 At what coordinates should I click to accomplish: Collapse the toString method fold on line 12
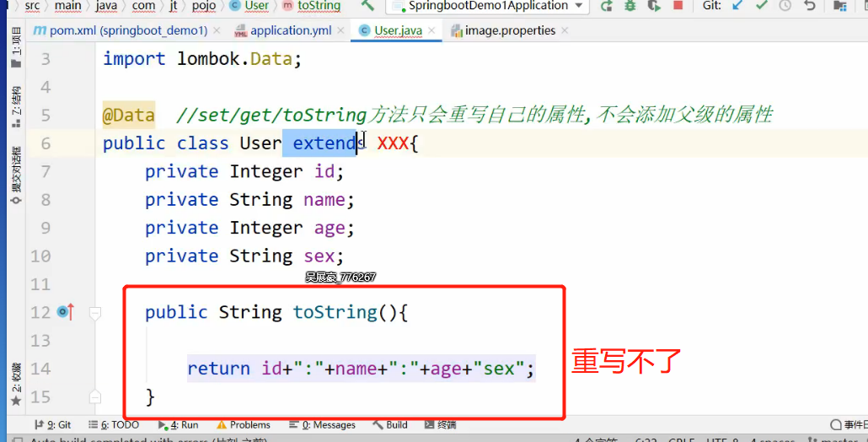95,314
